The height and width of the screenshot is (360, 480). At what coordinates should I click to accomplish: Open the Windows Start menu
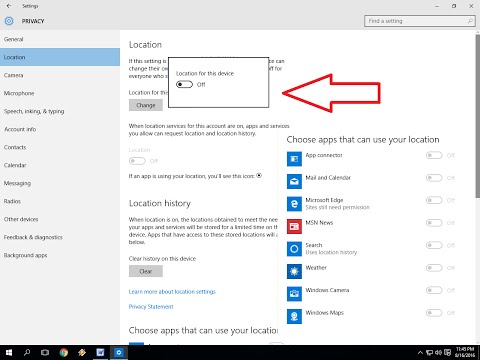[x=9, y=352]
